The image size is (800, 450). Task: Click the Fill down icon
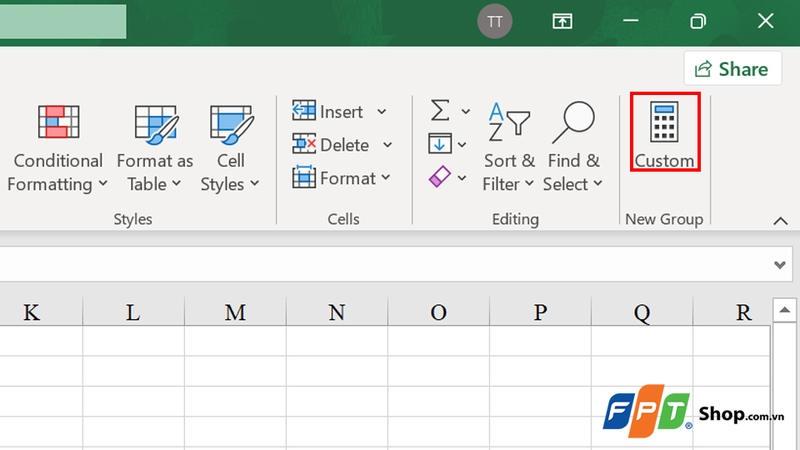[440, 144]
